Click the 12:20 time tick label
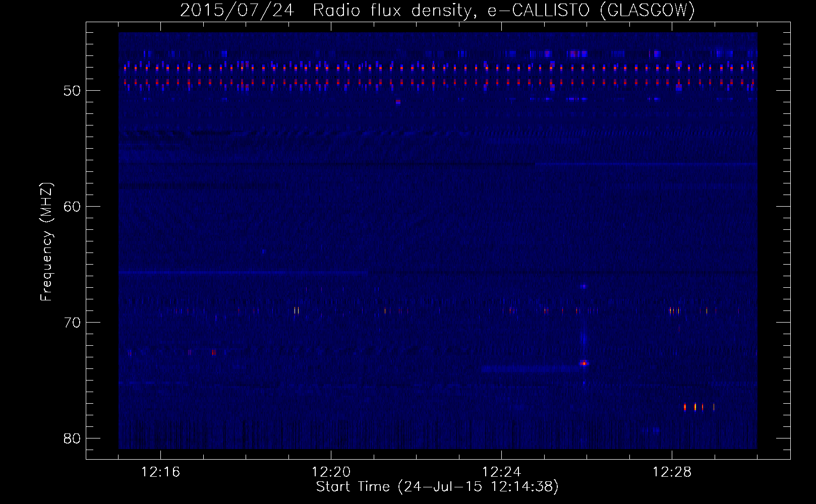 pyautogui.click(x=331, y=472)
